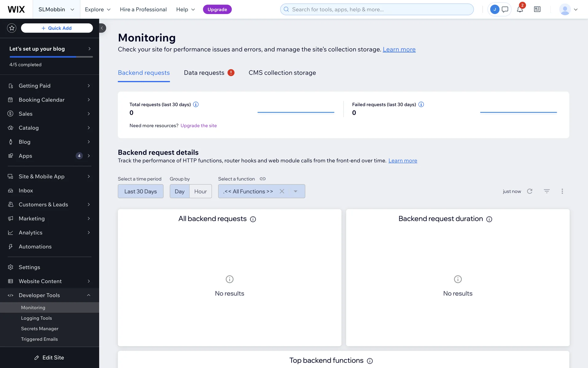Open the news feed icon in header
Screen dimensions: 588x368
[x=537, y=10]
